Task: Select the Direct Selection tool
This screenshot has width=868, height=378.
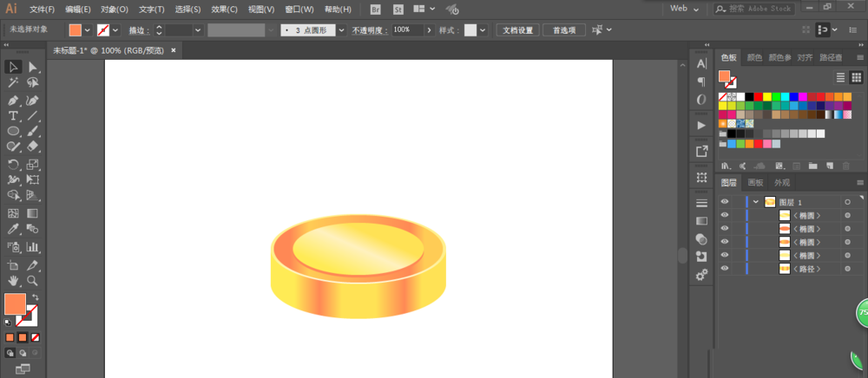Action: tap(32, 67)
